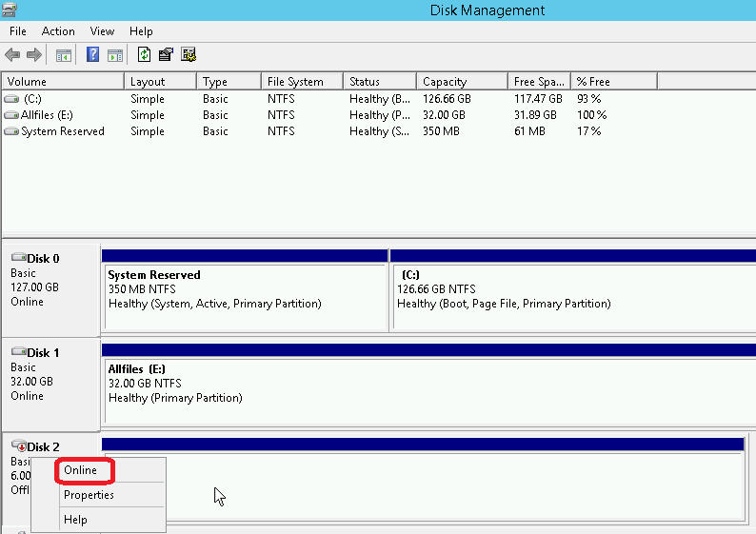Click the Healthy (B... status cell

click(380, 99)
